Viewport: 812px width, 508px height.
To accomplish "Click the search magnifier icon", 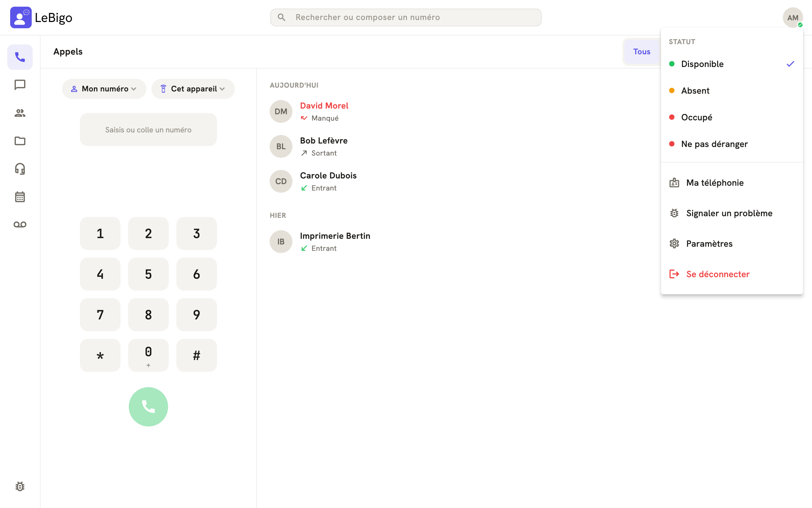I will click(x=282, y=17).
